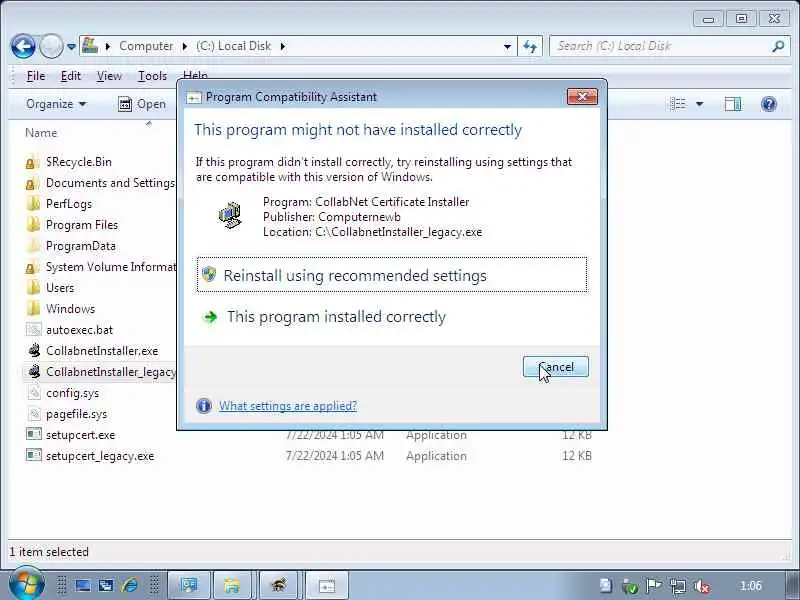This screenshot has height=600, width=800.
Task: Click the magnifying glass search icon
Action: pos(778,46)
